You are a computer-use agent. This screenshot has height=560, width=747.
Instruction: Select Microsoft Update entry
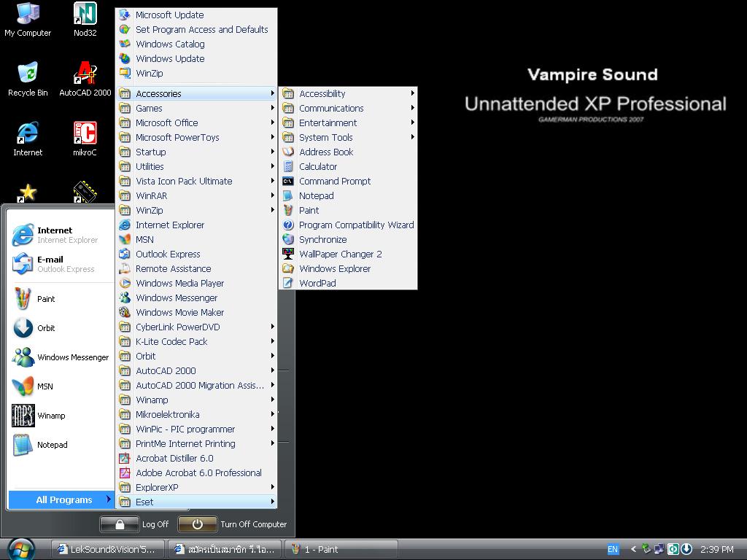(x=196, y=15)
